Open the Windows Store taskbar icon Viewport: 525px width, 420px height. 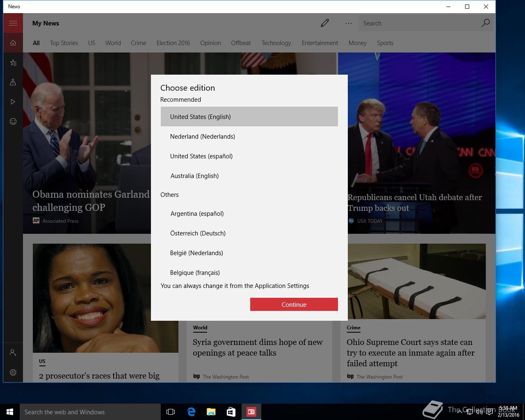pyautogui.click(x=231, y=412)
